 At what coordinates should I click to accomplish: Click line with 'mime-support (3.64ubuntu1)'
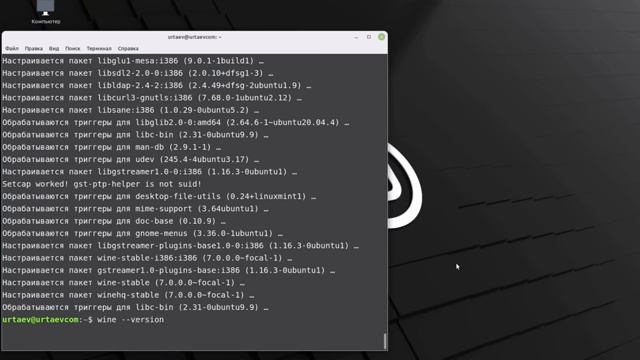point(135,209)
